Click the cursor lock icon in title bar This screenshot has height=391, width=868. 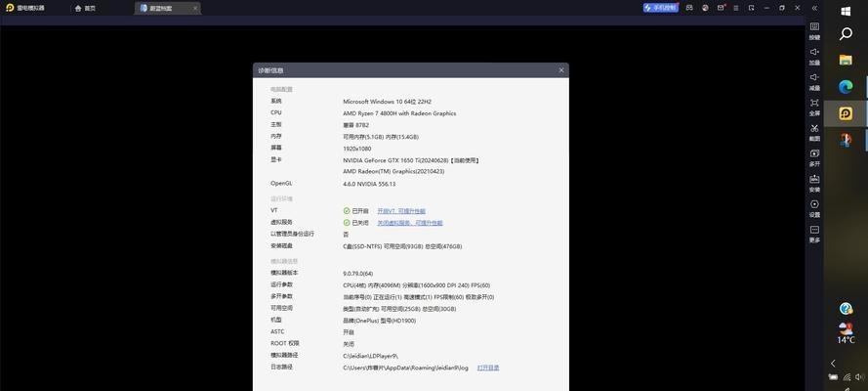[751, 8]
